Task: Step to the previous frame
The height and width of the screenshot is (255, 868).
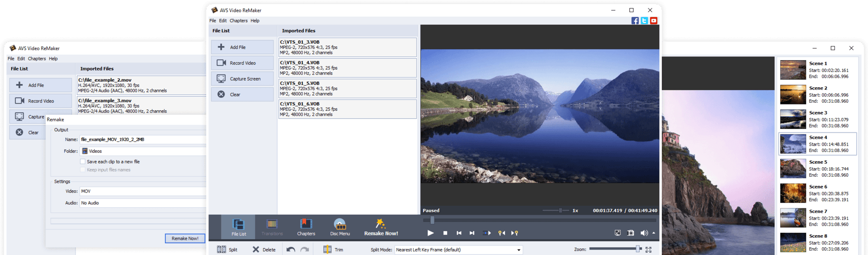Action: point(459,233)
